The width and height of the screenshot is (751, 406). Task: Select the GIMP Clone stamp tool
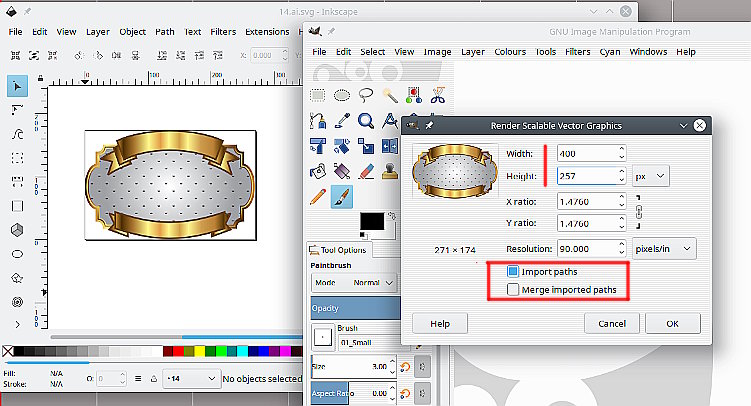pyautogui.click(x=390, y=171)
